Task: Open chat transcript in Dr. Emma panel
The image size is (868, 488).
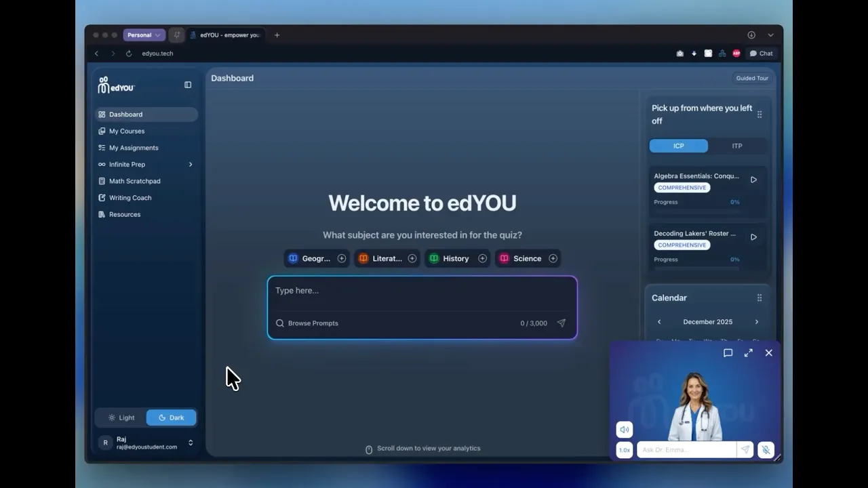Action: (x=728, y=353)
